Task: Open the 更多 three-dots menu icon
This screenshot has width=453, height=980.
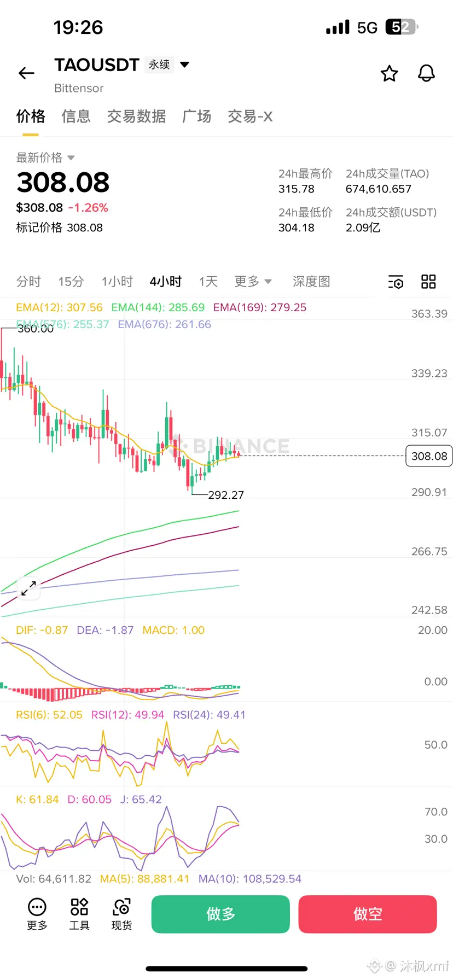Action: [x=37, y=907]
